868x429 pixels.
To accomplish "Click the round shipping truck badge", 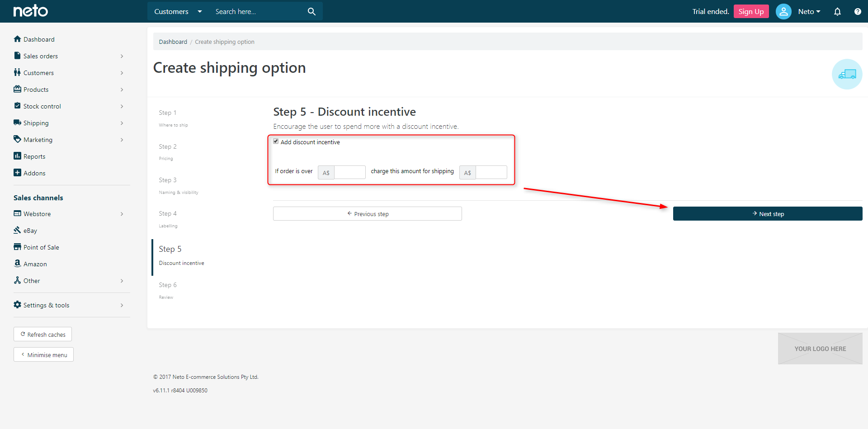I will [847, 74].
